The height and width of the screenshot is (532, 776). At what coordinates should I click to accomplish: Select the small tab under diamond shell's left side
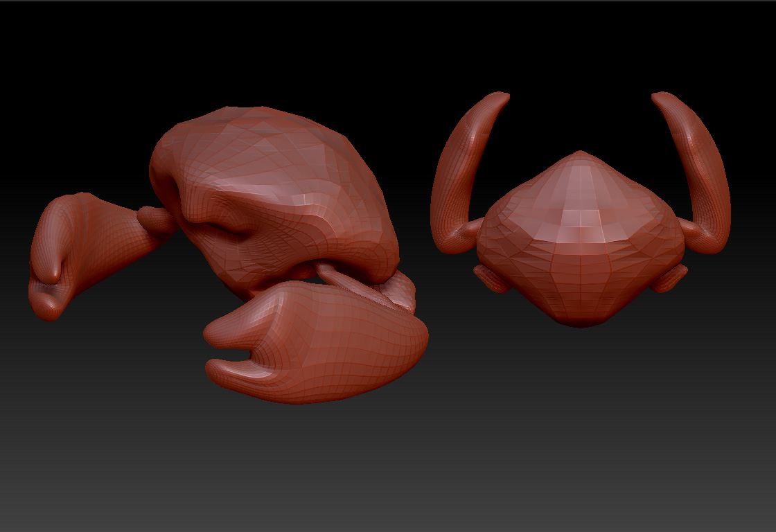point(491,278)
